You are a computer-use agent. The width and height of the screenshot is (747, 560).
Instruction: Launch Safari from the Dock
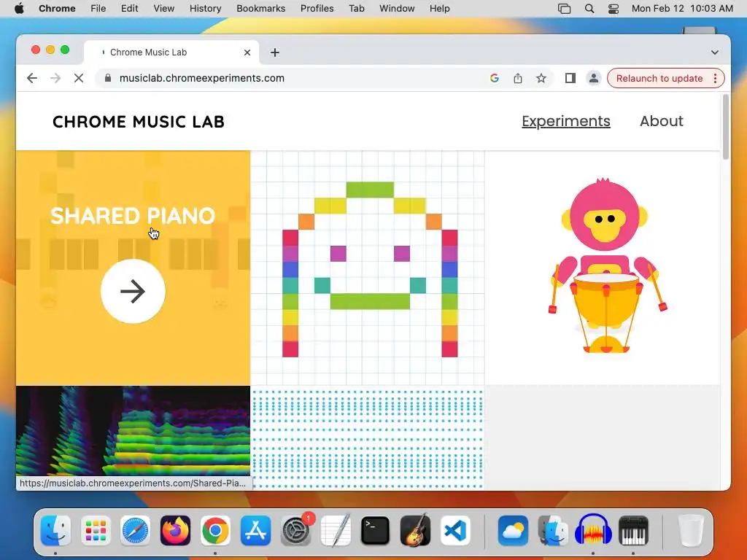[135, 531]
